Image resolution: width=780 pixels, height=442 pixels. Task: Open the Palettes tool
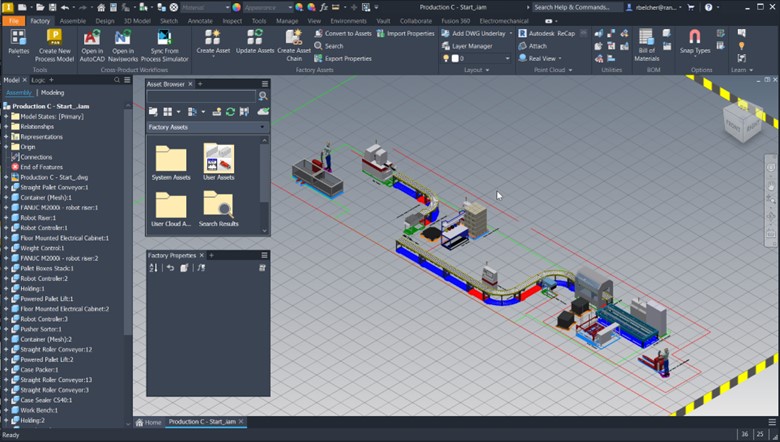click(18, 42)
